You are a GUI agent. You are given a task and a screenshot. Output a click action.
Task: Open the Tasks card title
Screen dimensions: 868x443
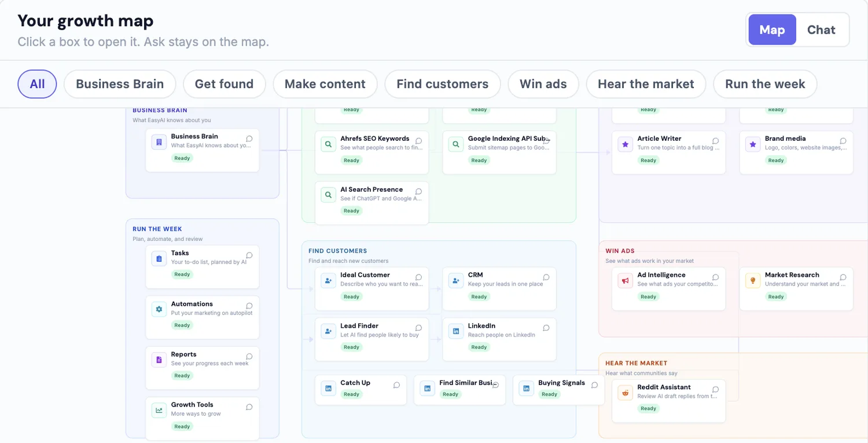coord(180,253)
